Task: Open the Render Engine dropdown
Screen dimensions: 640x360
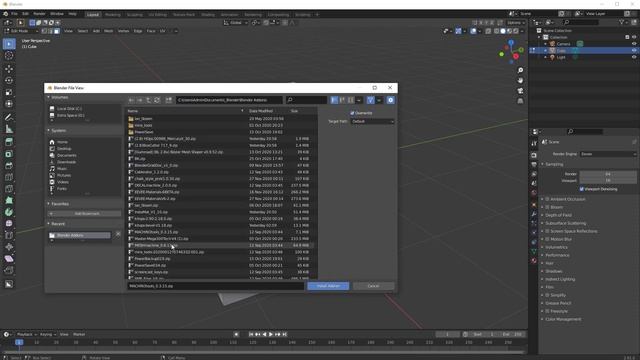Action: [x=608, y=154]
